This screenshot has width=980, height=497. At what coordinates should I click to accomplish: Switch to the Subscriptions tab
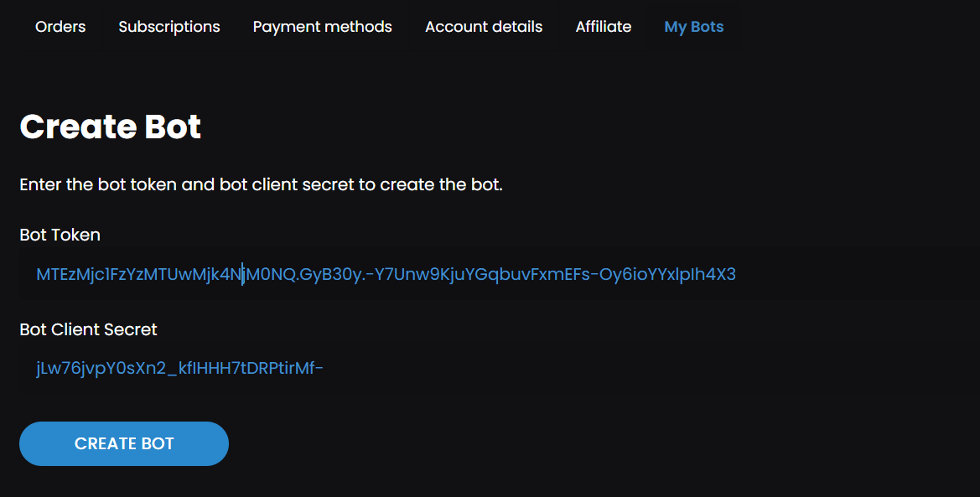(169, 27)
